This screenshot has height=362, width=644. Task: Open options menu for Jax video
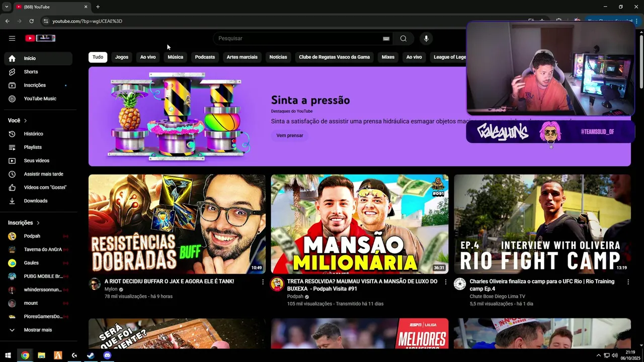coord(263,282)
